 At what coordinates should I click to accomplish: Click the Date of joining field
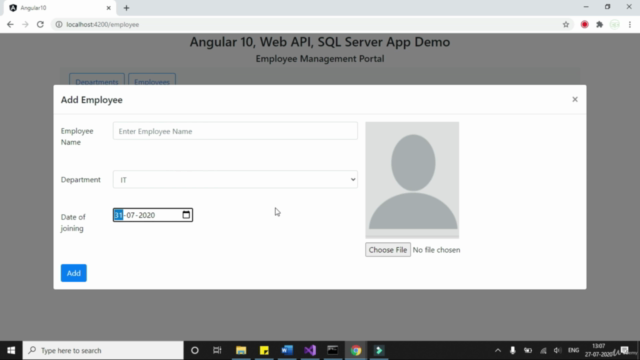point(153,215)
